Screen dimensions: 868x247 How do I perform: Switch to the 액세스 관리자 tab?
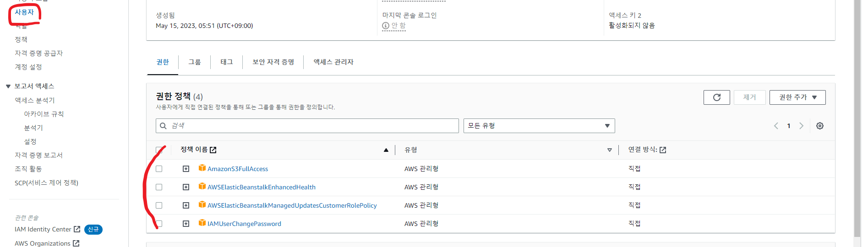point(333,62)
